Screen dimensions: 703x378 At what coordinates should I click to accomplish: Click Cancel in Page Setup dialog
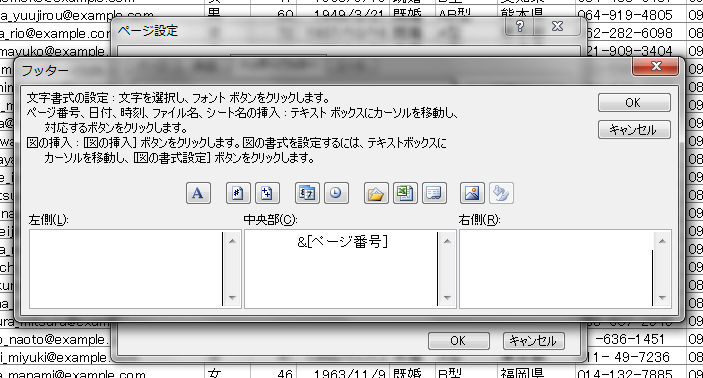534,341
